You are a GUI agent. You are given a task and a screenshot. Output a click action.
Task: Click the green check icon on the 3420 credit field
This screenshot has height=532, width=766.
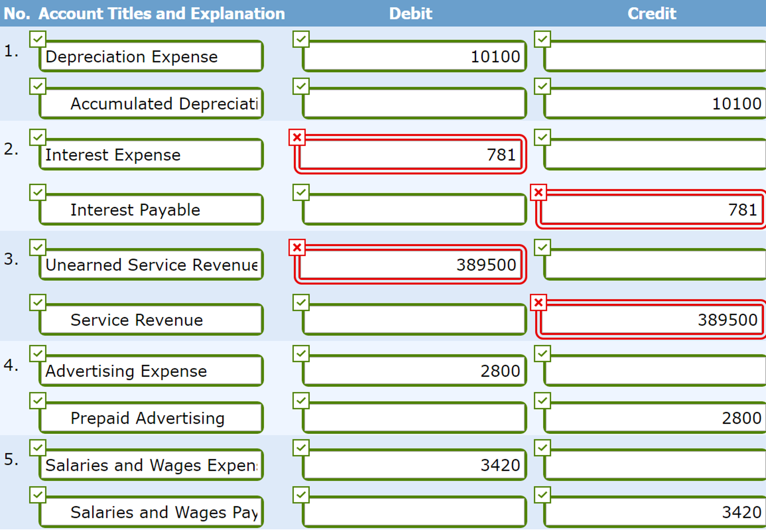tap(542, 495)
